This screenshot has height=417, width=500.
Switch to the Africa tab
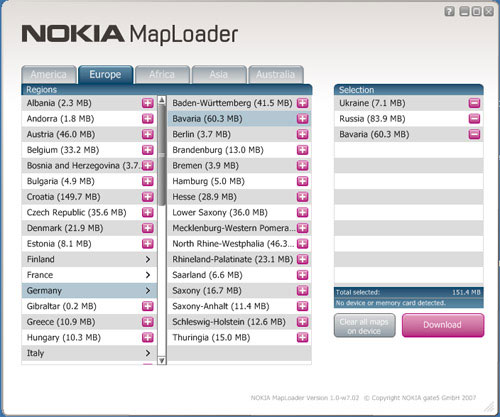[162, 75]
